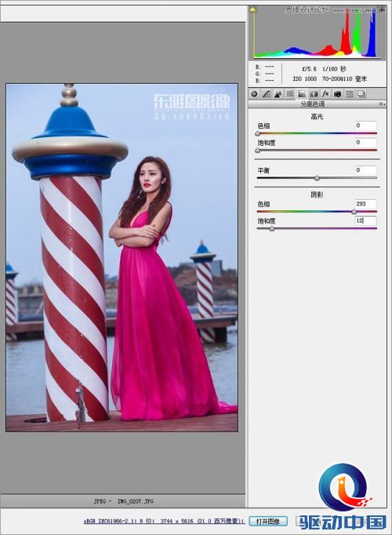Click the f/5.6 aperture readout
This screenshot has height=535, width=392.
[x=309, y=69]
